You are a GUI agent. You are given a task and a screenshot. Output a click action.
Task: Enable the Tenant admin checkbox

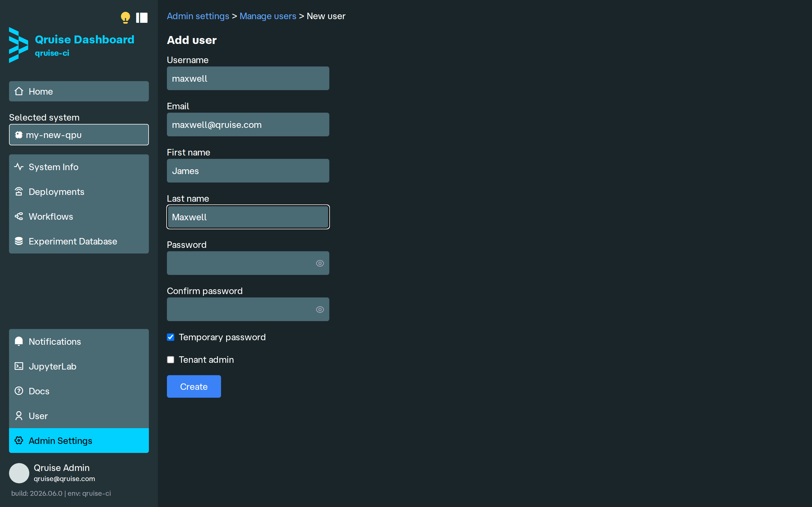[x=171, y=360]
